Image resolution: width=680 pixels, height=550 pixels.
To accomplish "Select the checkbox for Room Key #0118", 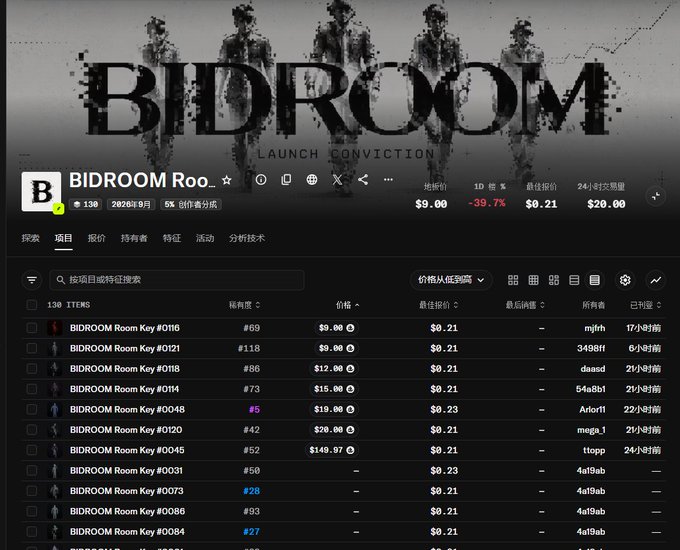I will [x=32, y=369].
